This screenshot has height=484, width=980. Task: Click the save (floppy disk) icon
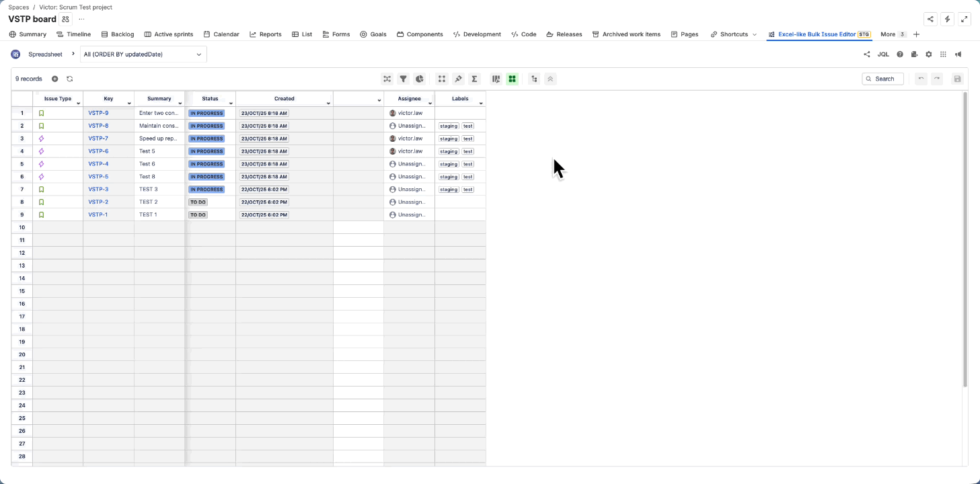[957, 79]
